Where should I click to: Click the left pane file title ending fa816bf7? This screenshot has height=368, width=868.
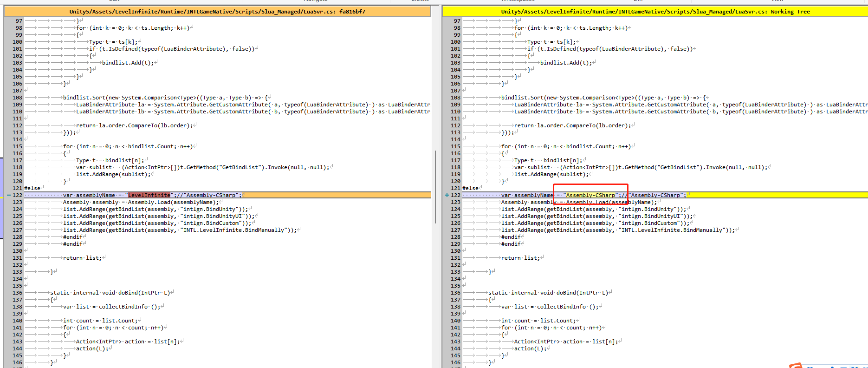(217, 12)
